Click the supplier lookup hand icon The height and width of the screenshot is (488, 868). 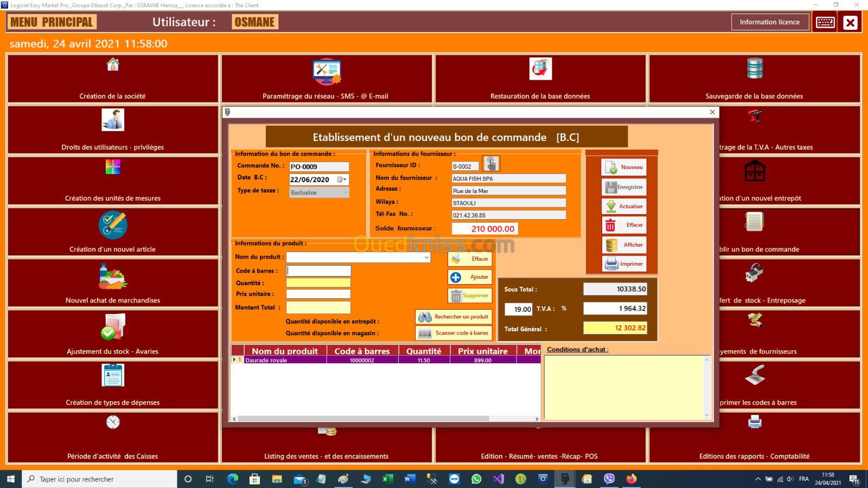(x=490, y=164)
